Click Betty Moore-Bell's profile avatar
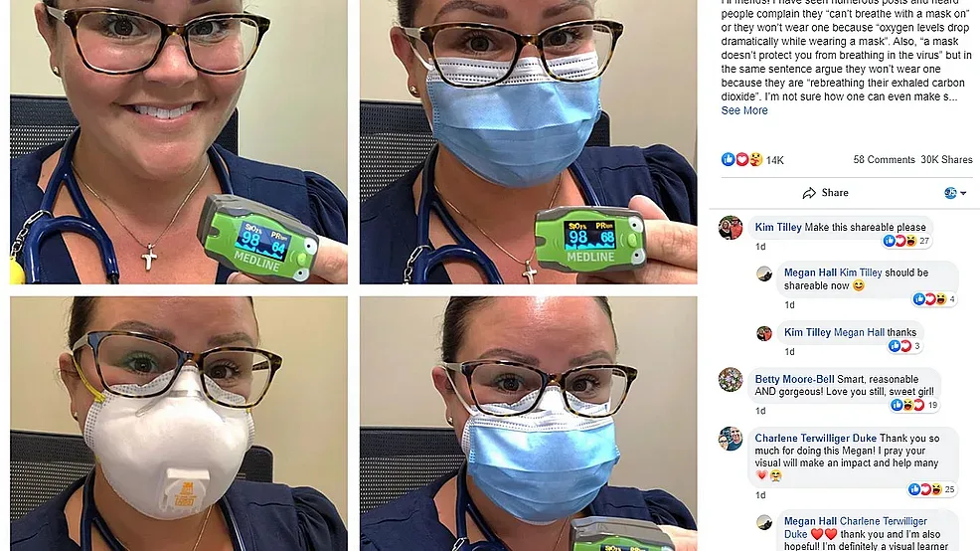This screenshot has width=980, height=551. click(x=731, y=380)
